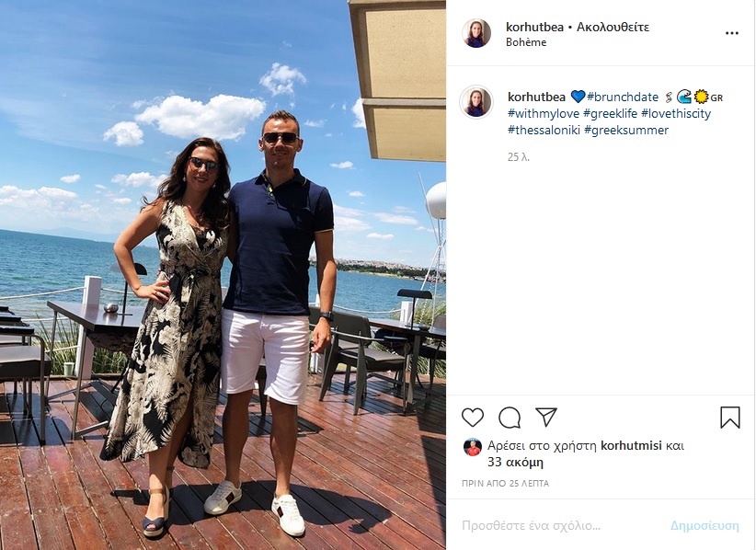Viewport: 756px width, 550px height.
Task: Open the #withmylove hashtag
Action: pyautogui.click(x=544, y=114)
